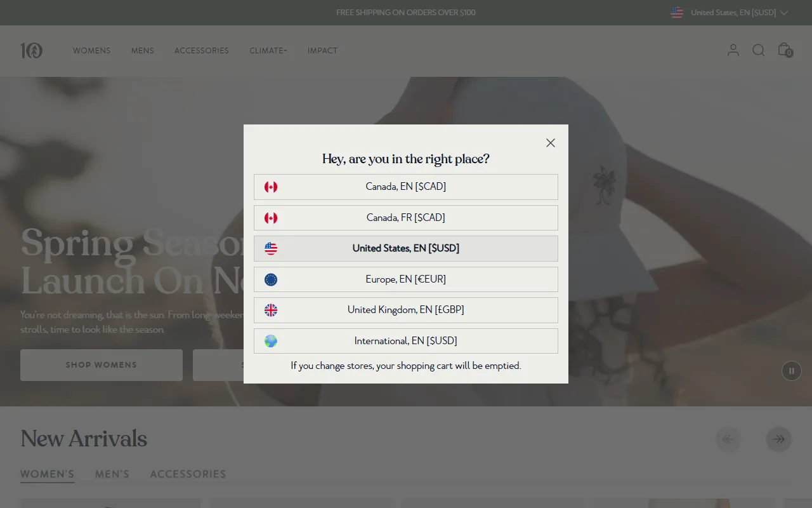
Task: Open the Accessories navigation menu
Action: pos(202,51)
